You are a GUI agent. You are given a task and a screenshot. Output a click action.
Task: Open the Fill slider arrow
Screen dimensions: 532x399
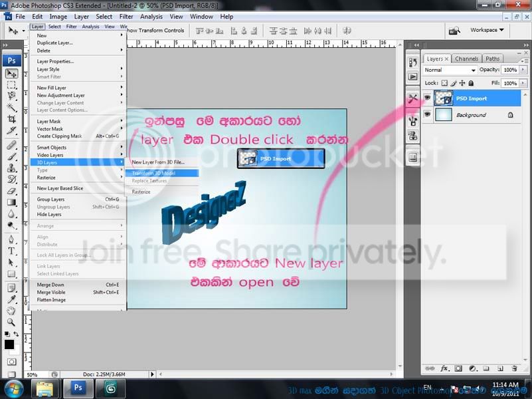click(523, 83)
